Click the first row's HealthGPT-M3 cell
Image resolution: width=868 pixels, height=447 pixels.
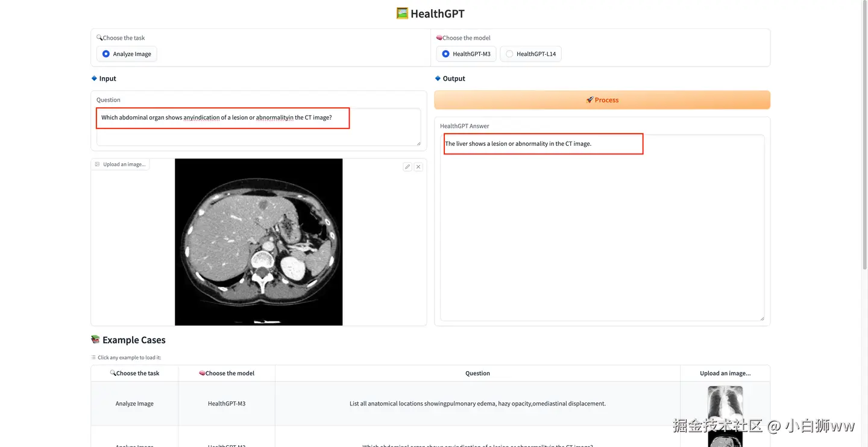click(x=227, y=404)
